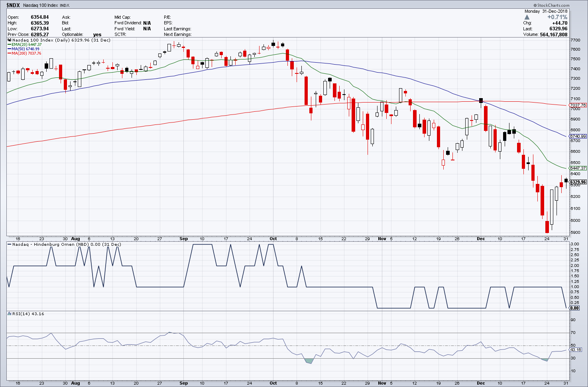The height and width of the screenshot is (387, 588).
Task: Click the 'Bid:' label
Action: tap(66, 23)
